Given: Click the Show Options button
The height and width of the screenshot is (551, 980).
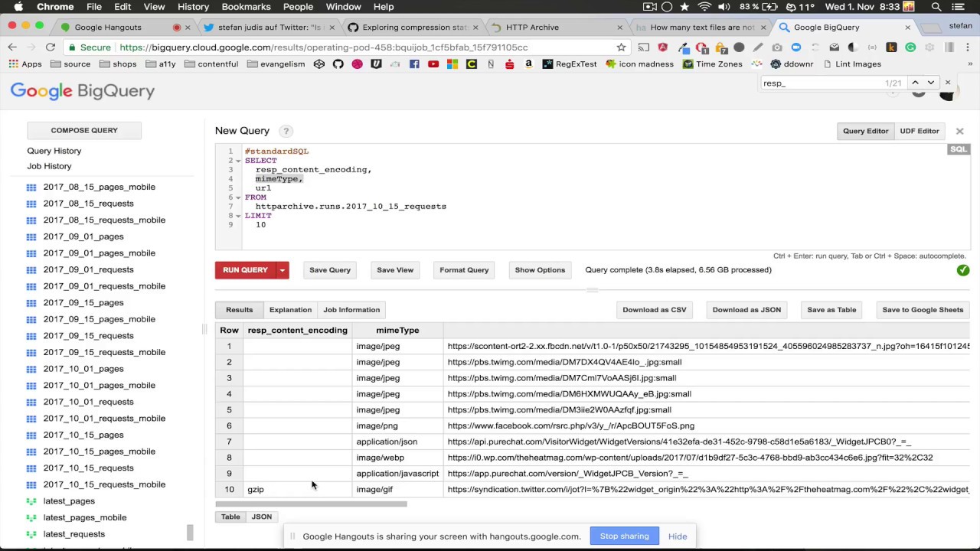Looking at the screenshot, I should click(540, 270).
